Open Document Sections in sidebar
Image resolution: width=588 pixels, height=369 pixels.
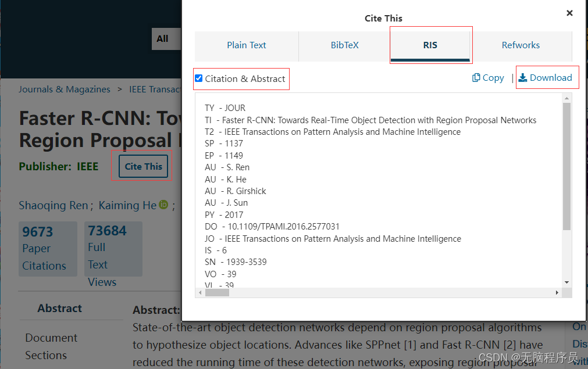(51, 346)
